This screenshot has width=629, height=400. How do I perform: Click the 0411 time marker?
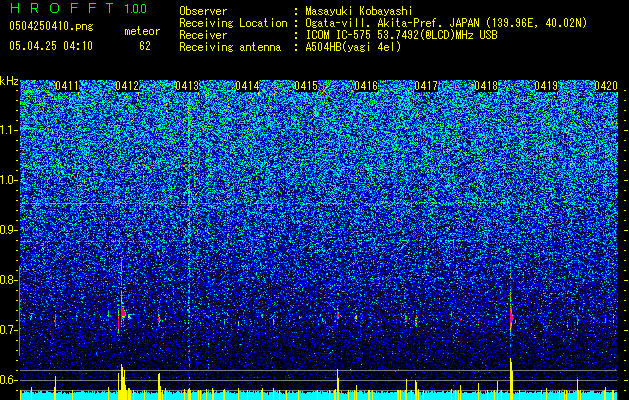(67, 86)
